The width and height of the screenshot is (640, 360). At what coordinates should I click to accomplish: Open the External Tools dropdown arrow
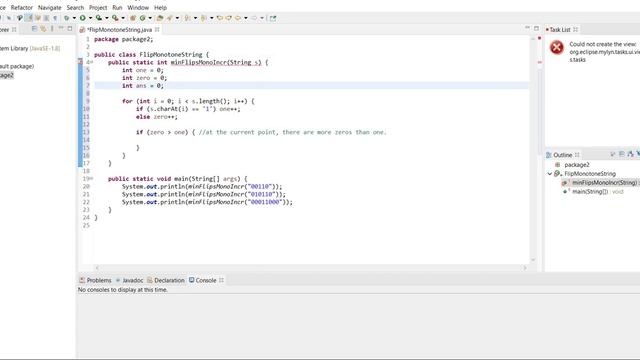coord(123,18)
